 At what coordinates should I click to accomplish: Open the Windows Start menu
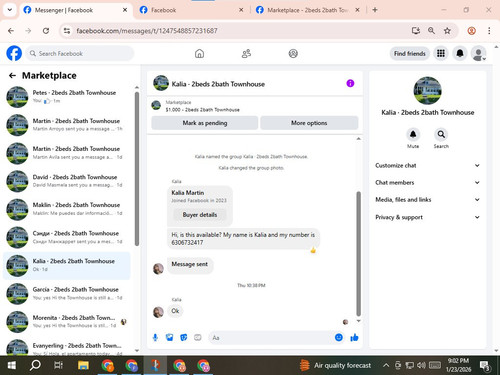tap(12, 365)
